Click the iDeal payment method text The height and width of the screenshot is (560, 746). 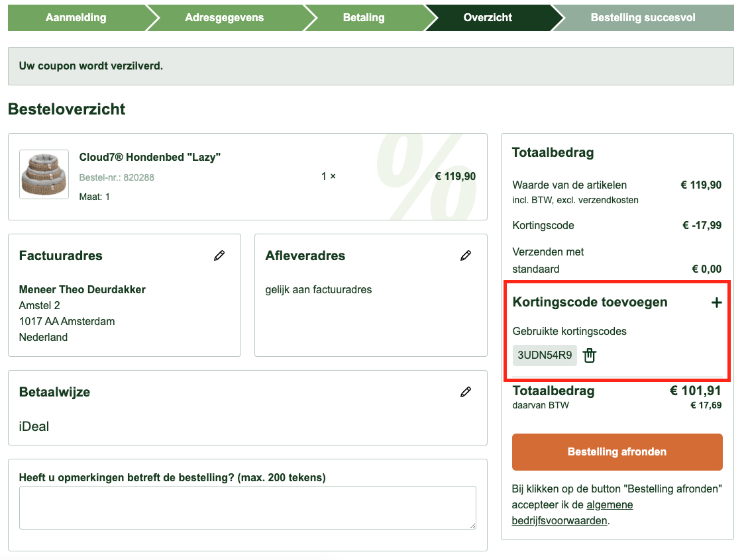[34, 426]
